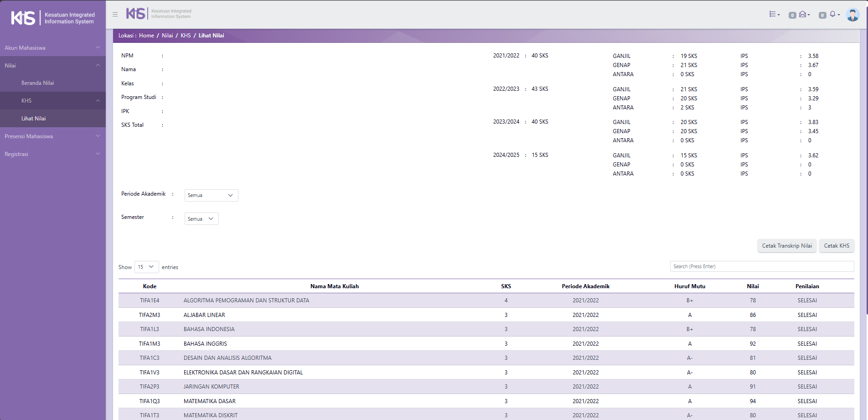The image size is (868, 420).
Task: Click the user profile avatar
Action: 852,15
